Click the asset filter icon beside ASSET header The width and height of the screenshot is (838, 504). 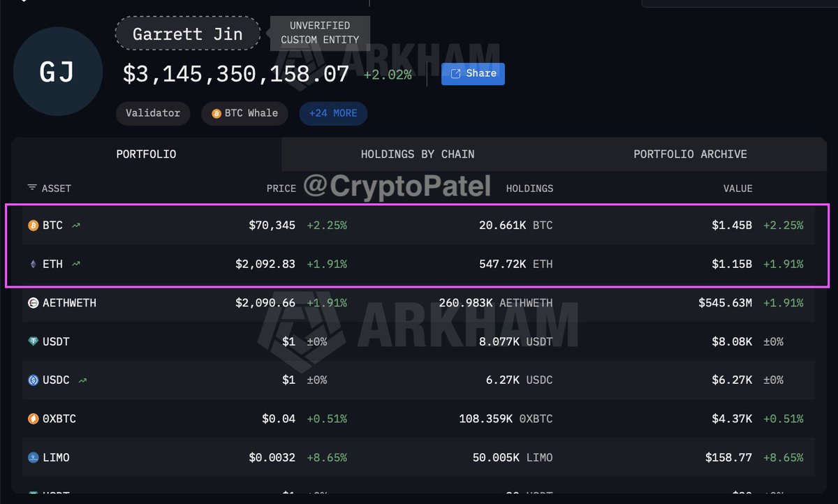coord(32,188)
